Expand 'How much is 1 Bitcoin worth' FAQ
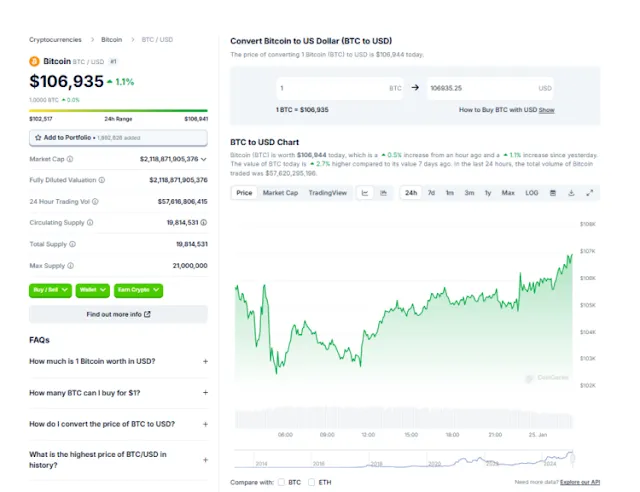This screenshot has height=492, width=640. point(205,361)
